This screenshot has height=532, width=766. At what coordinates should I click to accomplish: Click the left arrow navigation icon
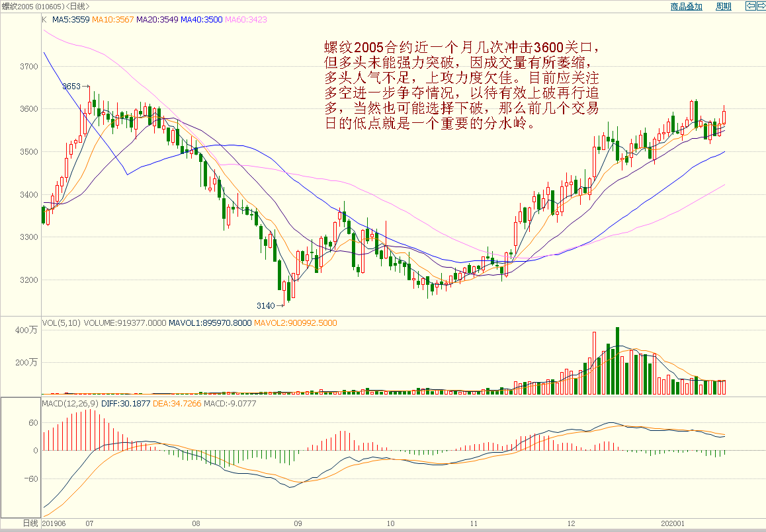point(750,6)
